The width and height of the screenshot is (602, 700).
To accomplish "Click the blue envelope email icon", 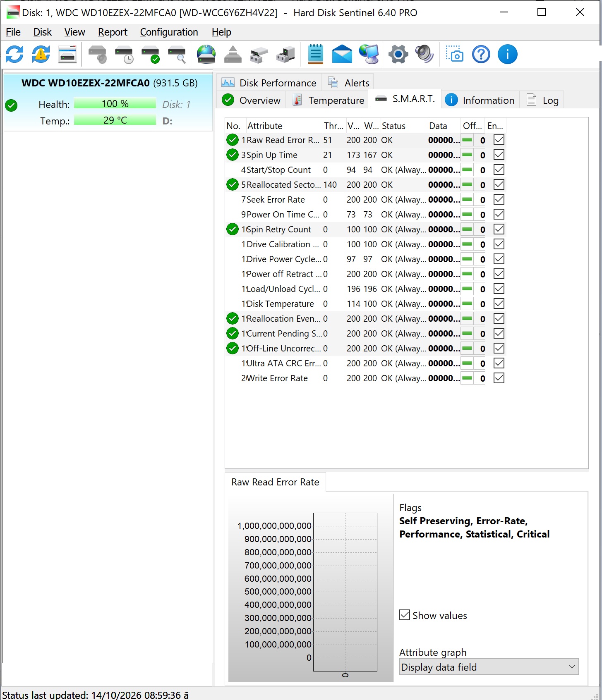I will tap(342, 54).
